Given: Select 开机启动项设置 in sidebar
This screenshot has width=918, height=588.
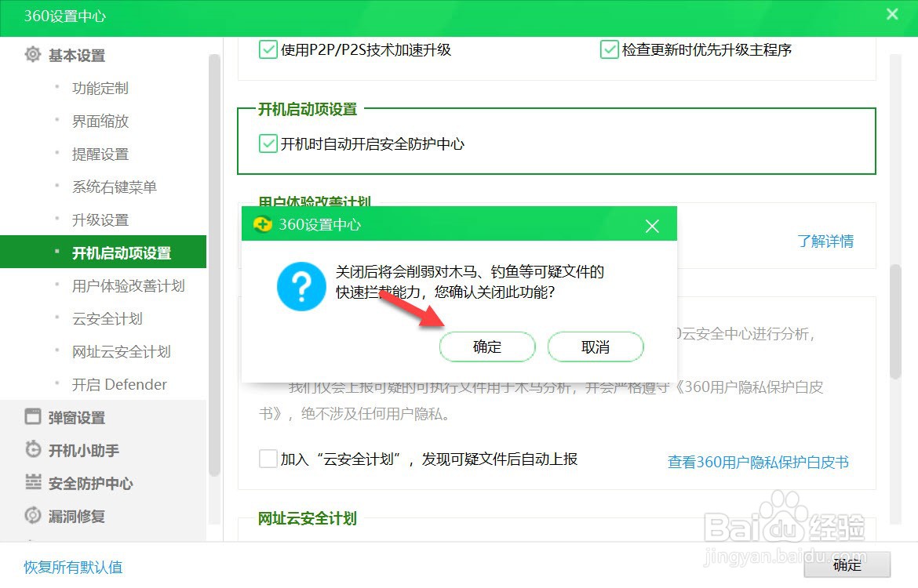Looking at the screenshot, I should click(x=103, y=252).
